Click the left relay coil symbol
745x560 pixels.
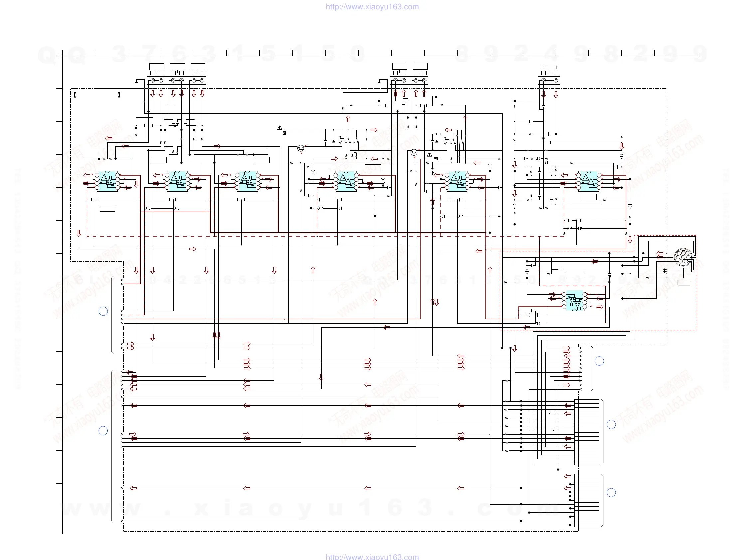pos(342,140)
